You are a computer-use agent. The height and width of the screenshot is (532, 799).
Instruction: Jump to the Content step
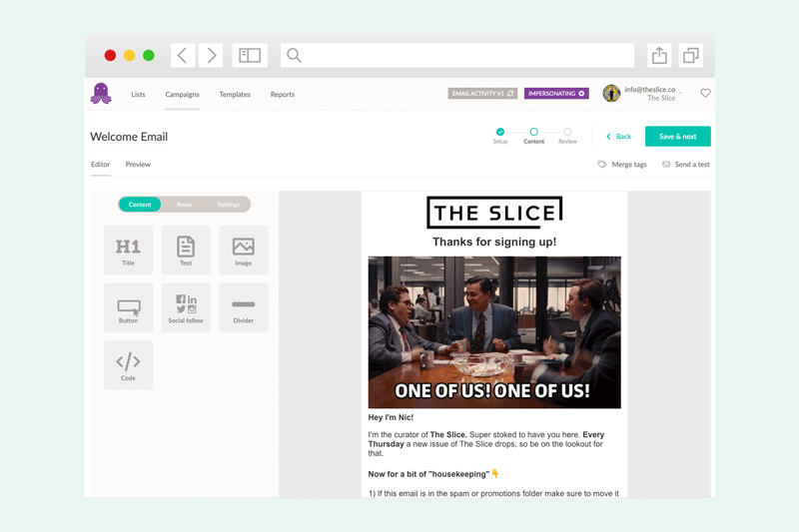[x=534, y=136]
